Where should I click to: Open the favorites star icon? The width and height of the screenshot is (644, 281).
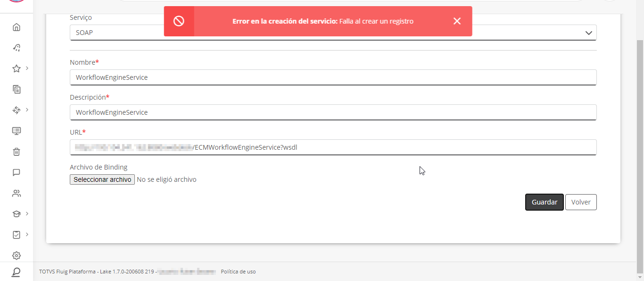pos(17,68)
